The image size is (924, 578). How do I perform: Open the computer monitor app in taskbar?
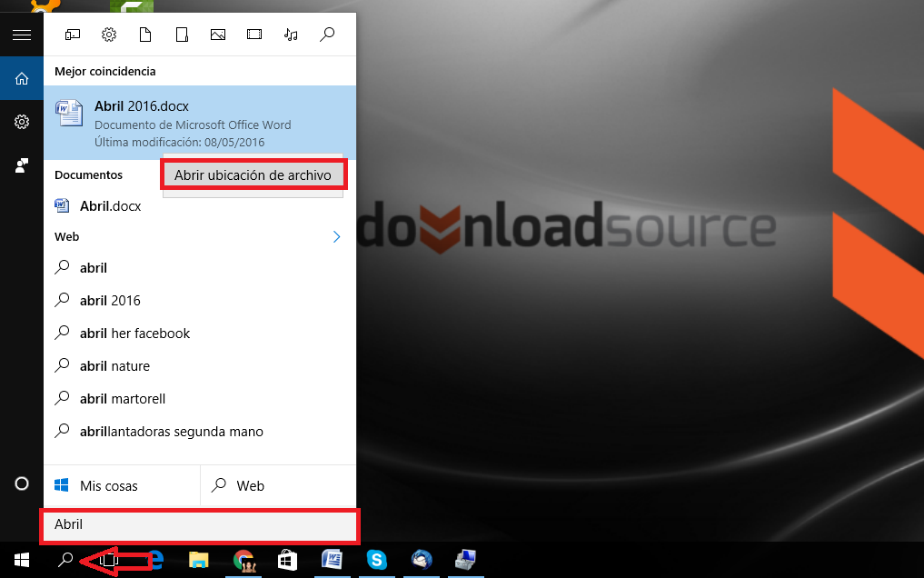pyautogui.click(x=465, y=560)
